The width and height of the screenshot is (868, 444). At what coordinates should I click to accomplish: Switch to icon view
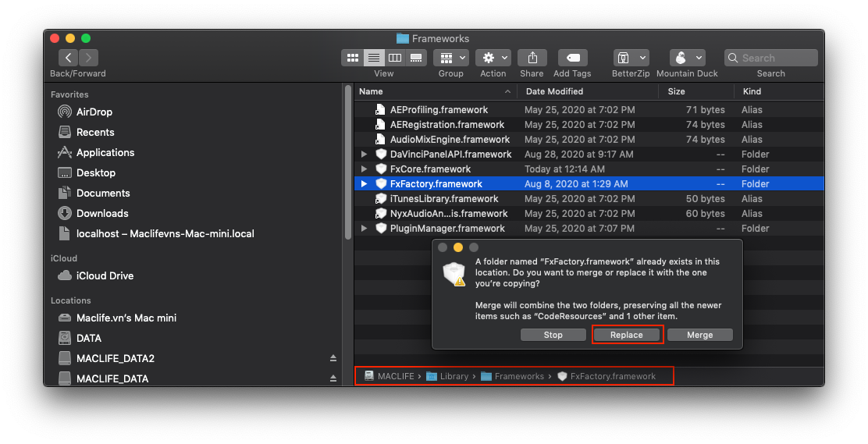click(352, 58)
